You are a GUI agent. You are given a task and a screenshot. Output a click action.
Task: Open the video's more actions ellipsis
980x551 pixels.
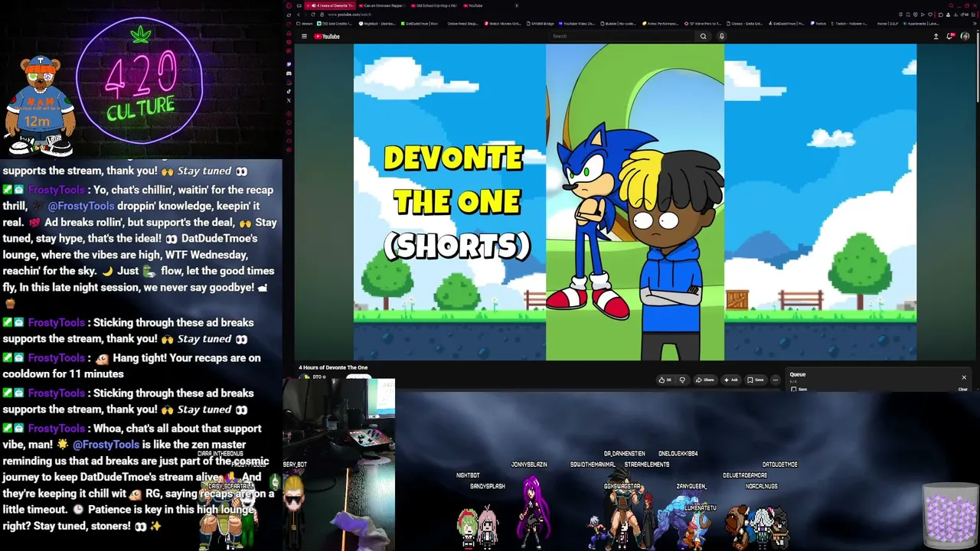[x=775, y=380]
